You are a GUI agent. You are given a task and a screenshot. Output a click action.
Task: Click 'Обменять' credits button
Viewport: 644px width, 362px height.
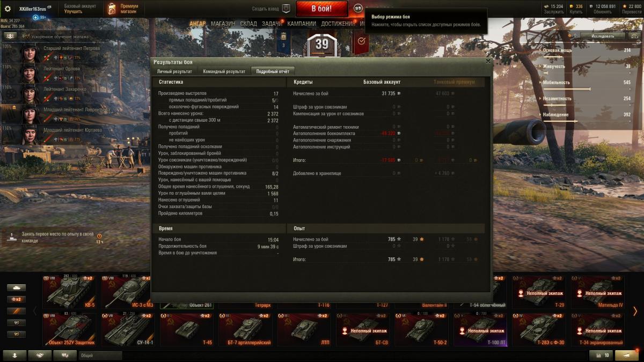[x=602, y=11]
